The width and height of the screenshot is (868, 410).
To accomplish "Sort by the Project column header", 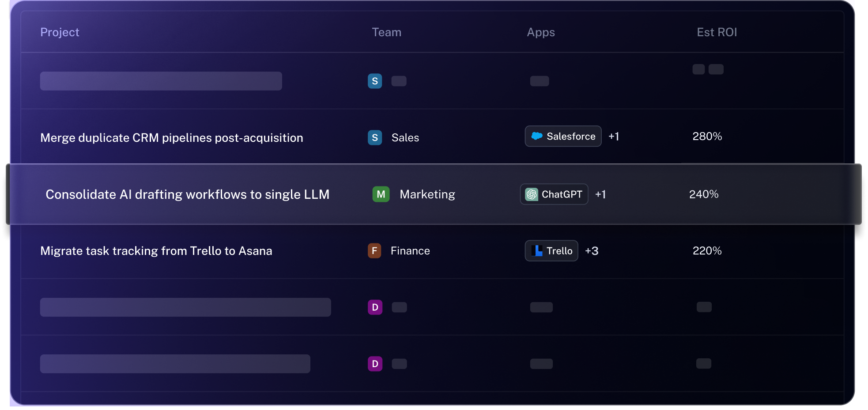I will coord(60,32).
